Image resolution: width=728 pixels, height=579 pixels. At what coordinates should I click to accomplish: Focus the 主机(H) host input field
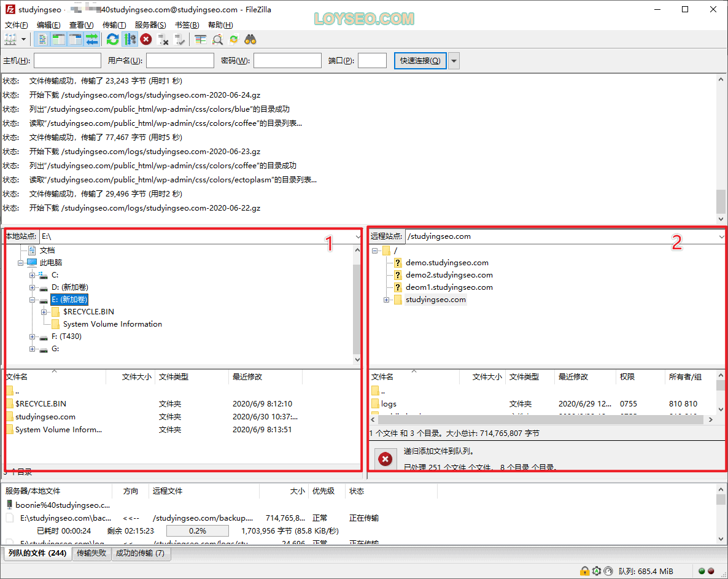click(68, 60)
